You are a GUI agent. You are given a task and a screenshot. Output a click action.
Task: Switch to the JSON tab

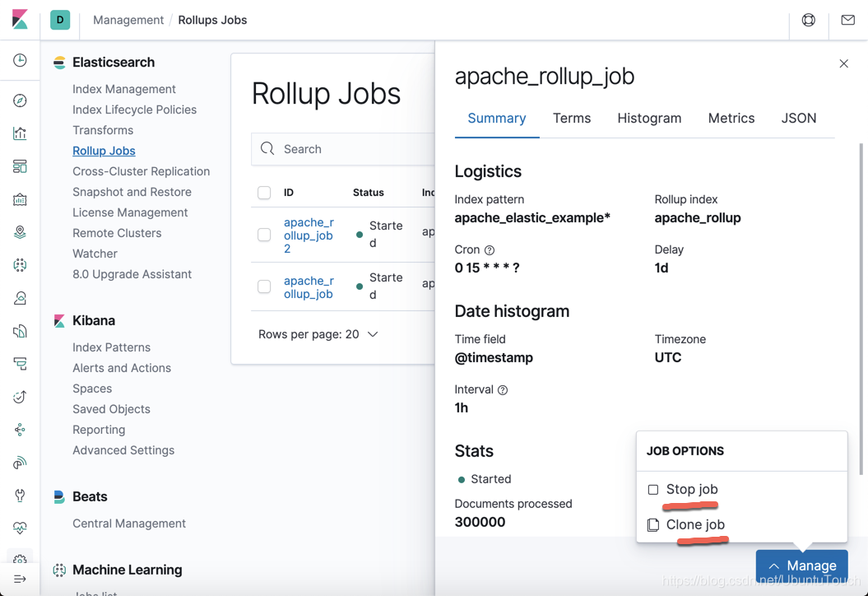click(x=798, y=118)
